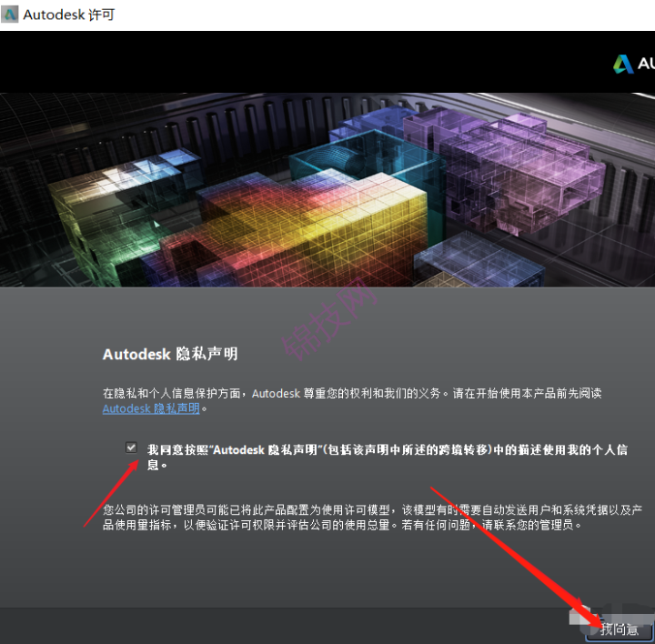Click the bold consent label starting 我同意按照

point(388,457)
